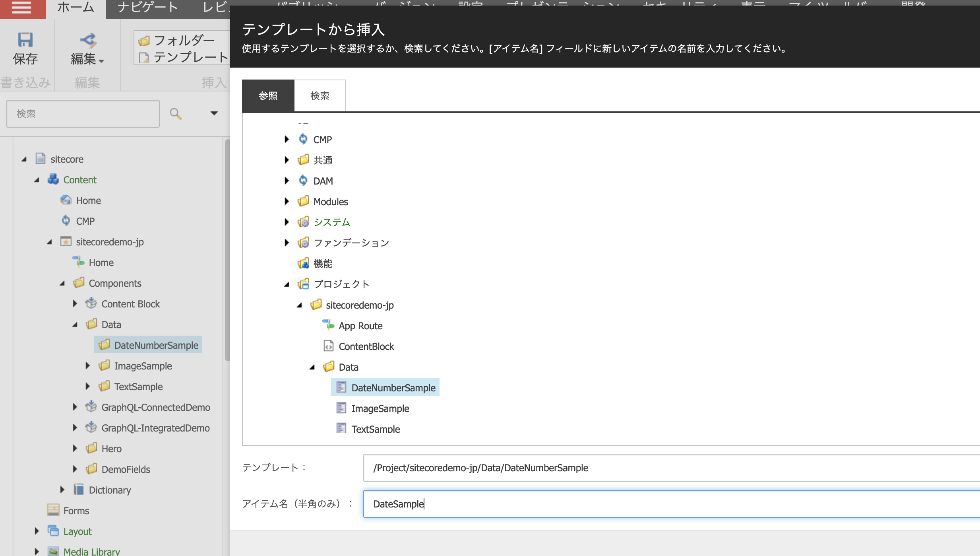
Task: Click the TextSample template icon in dialog
Action: pyautogui.click(x=341, y=429)
